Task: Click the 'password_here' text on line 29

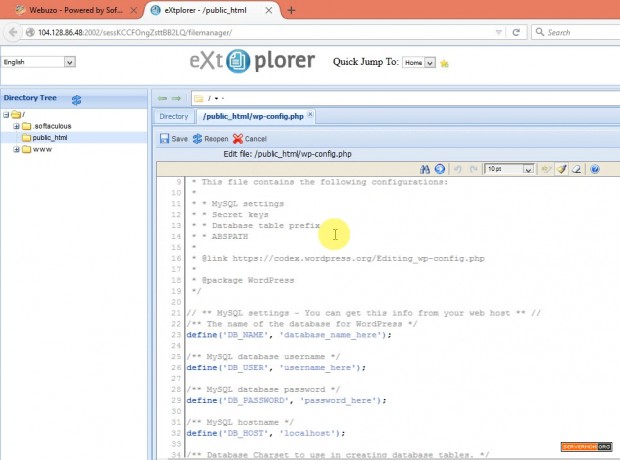Action: click(338, 401)
